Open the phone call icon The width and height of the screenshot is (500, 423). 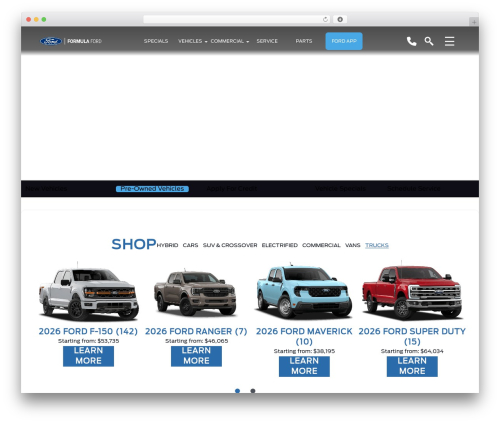(412, 41)
